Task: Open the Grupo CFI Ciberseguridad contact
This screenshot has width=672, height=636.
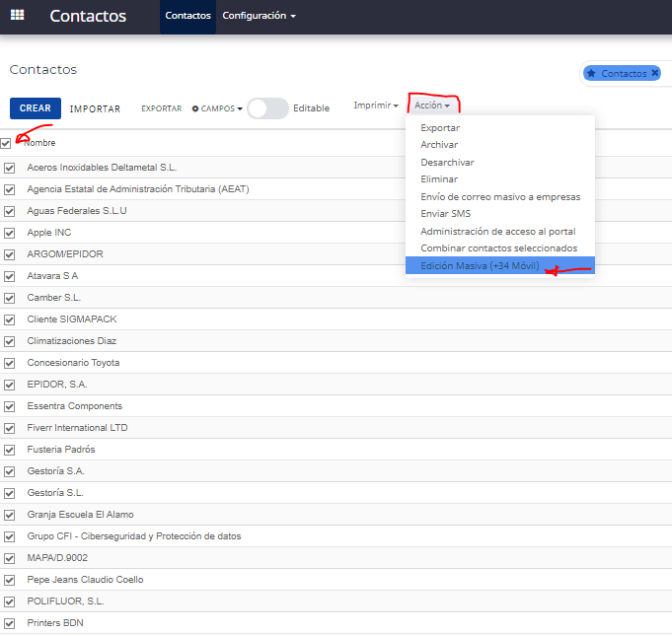Action: (134, 536)
